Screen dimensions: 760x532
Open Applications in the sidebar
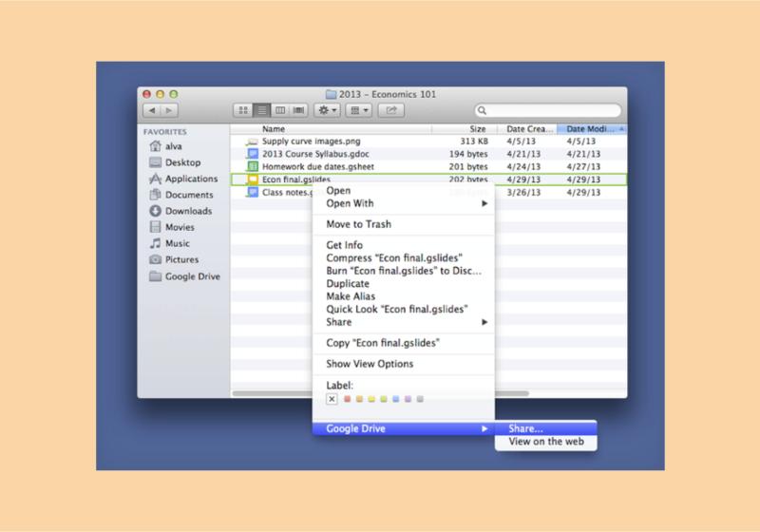[190, 179]
